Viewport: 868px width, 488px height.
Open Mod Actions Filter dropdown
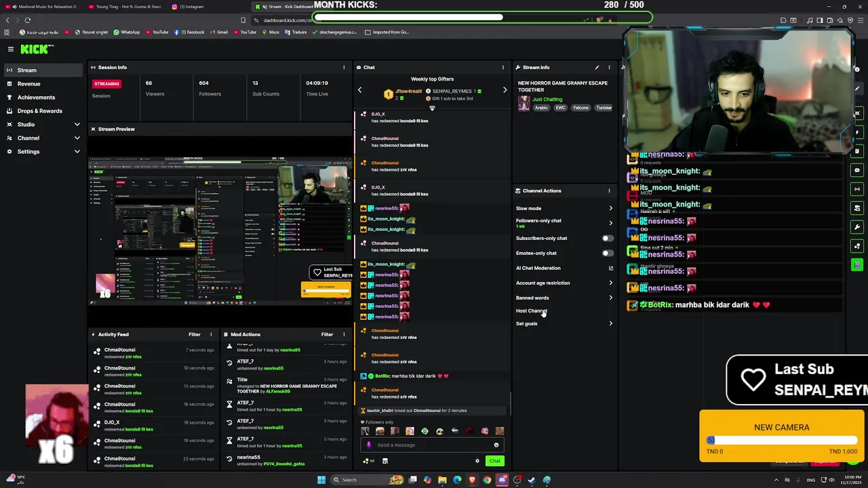click(x=327, y=334)
